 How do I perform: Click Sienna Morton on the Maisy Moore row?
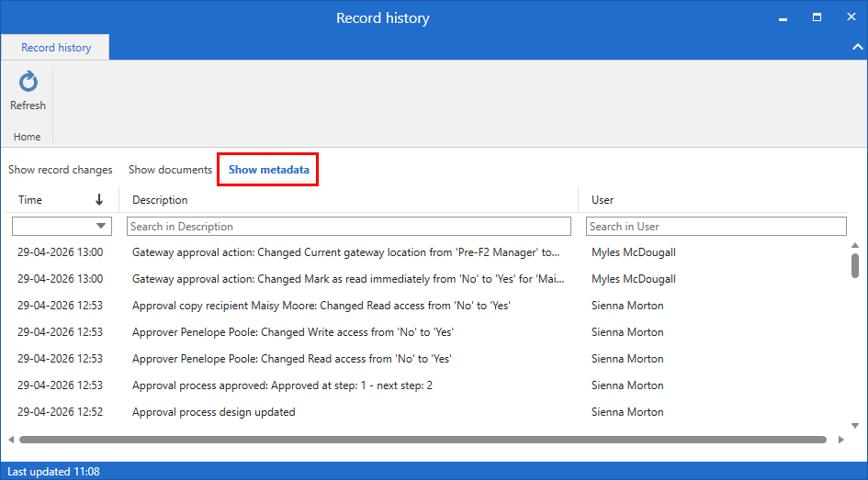(x=627, y=306)
